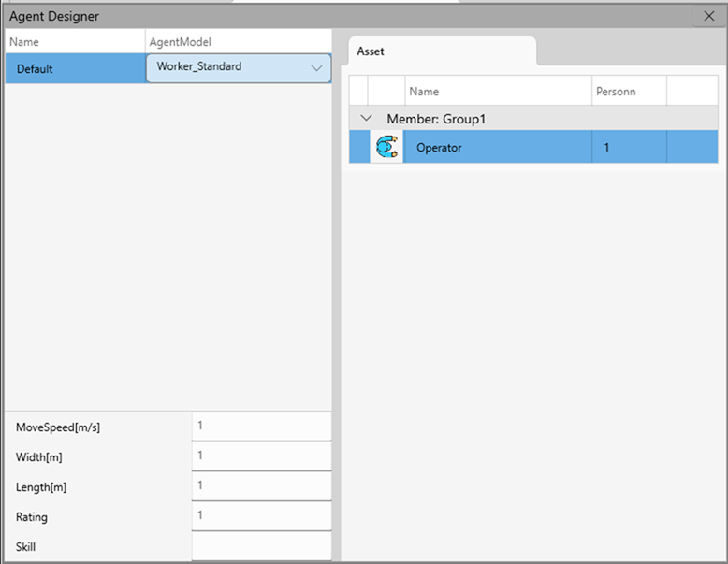Click the Operator agent icon
The image size is (728, 564).
point(386,147)
